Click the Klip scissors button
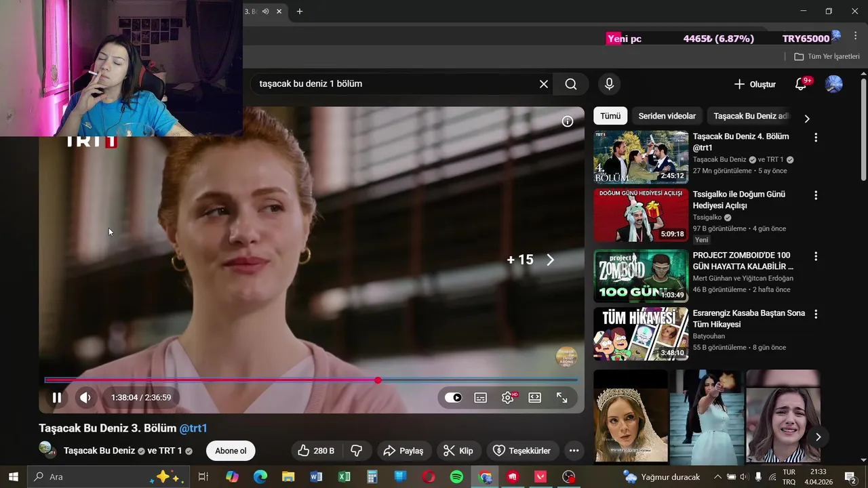The width and height of the screenshot is (868, 488). (x=458, y=451)
